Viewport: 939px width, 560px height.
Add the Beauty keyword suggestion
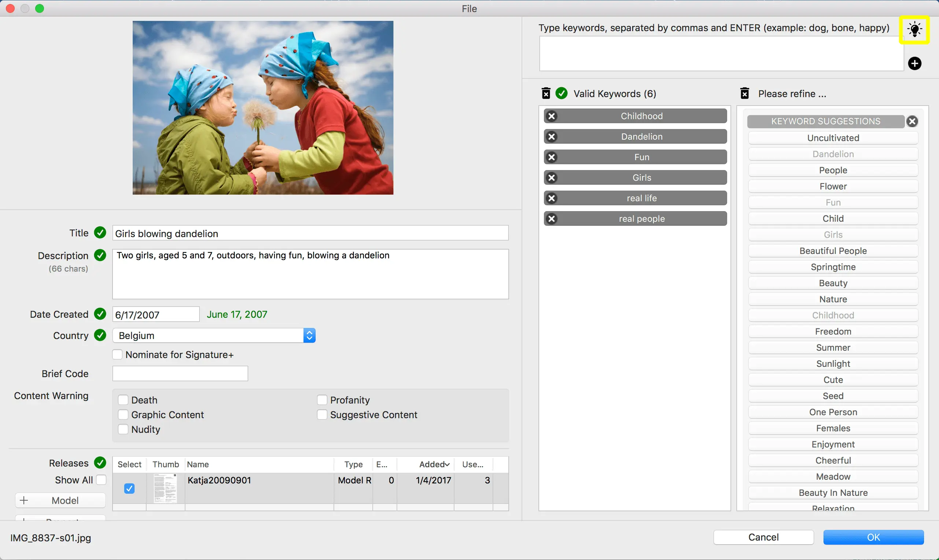pyautogui.click(x=833, y=283)
